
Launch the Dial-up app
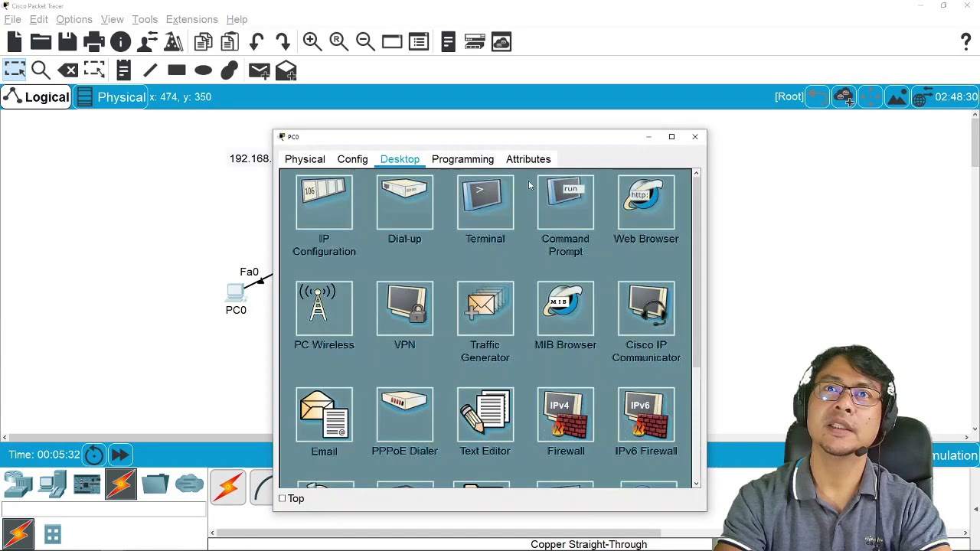point(404,202)
